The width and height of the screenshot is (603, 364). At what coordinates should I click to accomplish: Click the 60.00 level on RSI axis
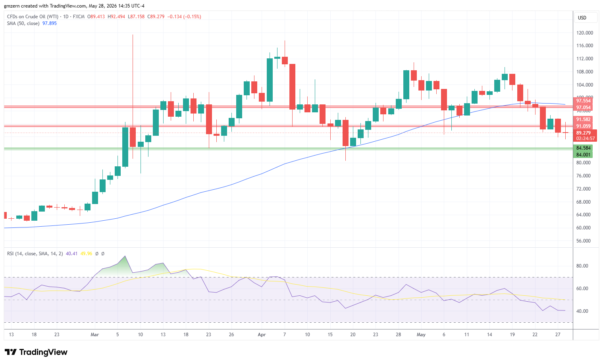582,289
